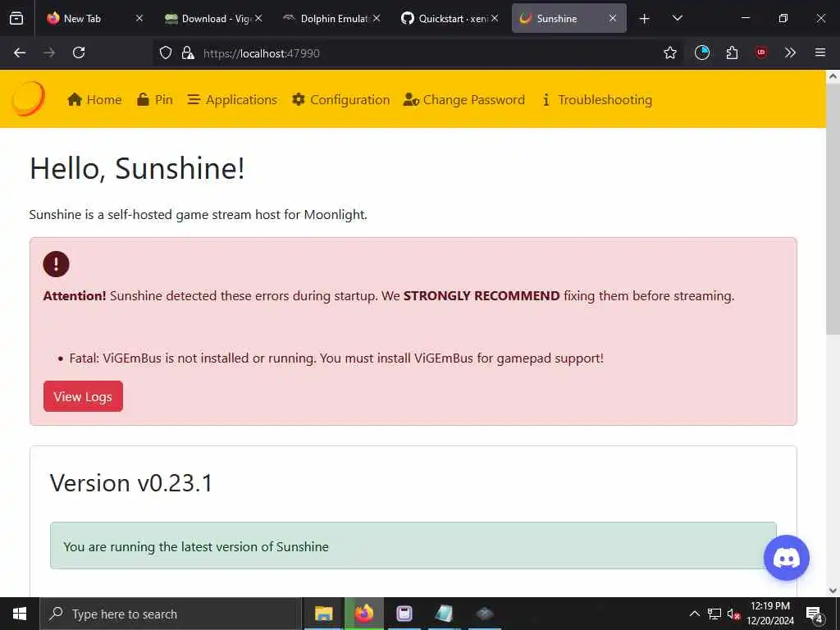Open a new browser tab with plus button
840x630 pixels.
point(645,19)
